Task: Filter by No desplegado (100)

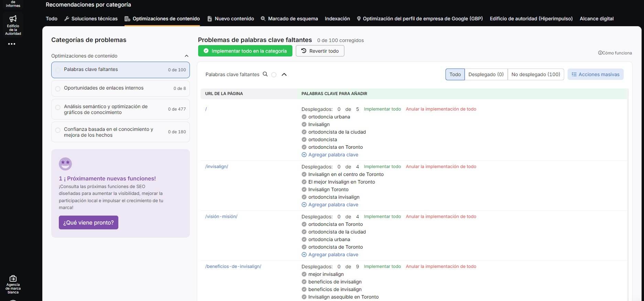Action: click(x=536, y=74)
